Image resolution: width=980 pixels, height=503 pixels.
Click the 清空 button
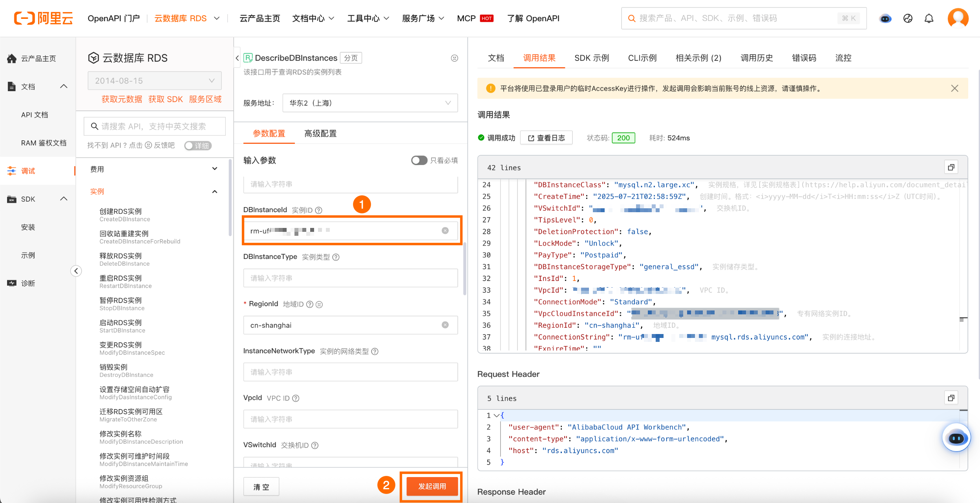[261, 487]
